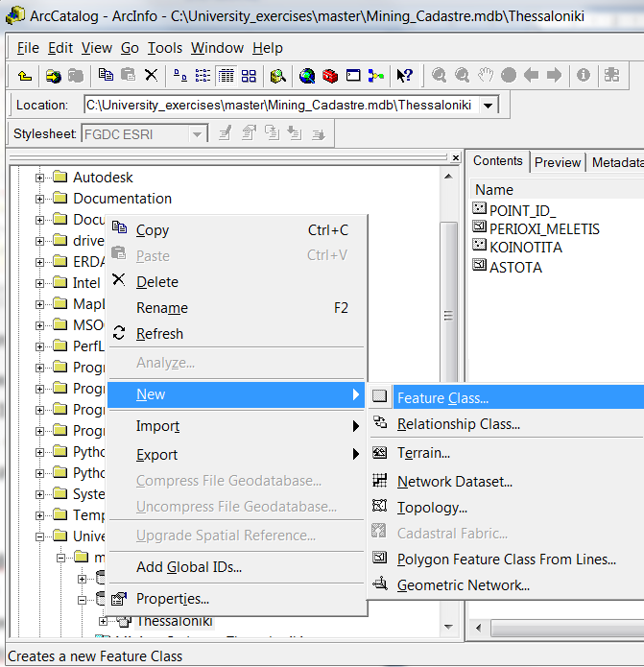
Task: Click the What's This help icon
Action: (x=404, y=75)
